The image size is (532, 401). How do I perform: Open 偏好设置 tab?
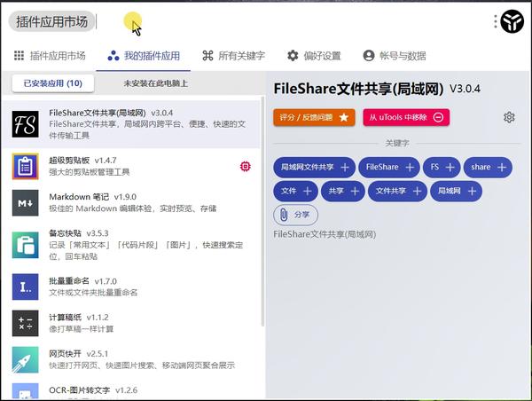tap(314, 56)
